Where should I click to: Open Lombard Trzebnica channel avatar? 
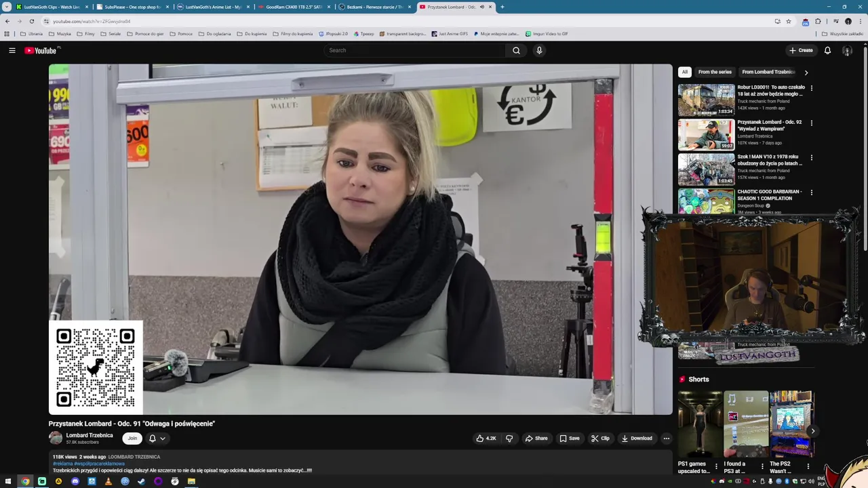tap(56, 438)
